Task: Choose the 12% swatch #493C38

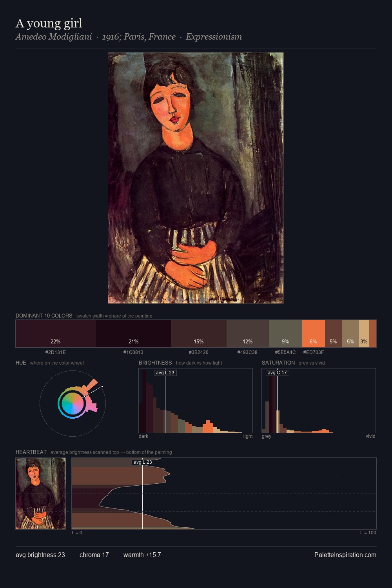Action: point(248,334)
